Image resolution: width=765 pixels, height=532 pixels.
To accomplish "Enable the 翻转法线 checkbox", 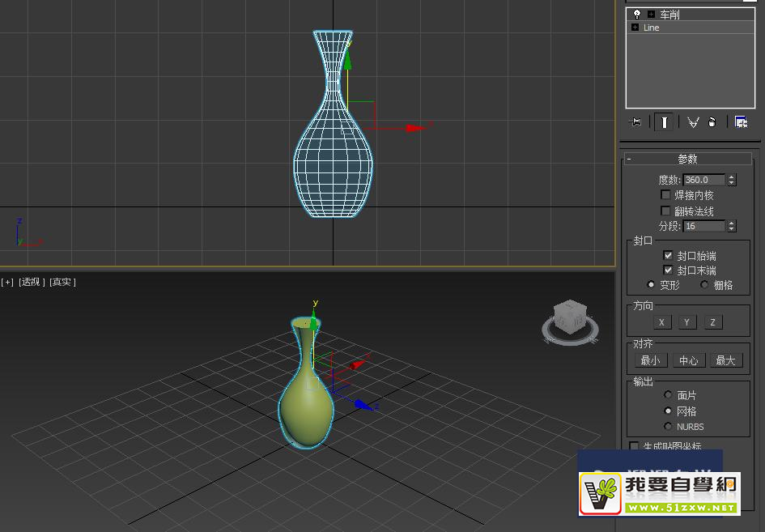I will click(x=665, y=211).
